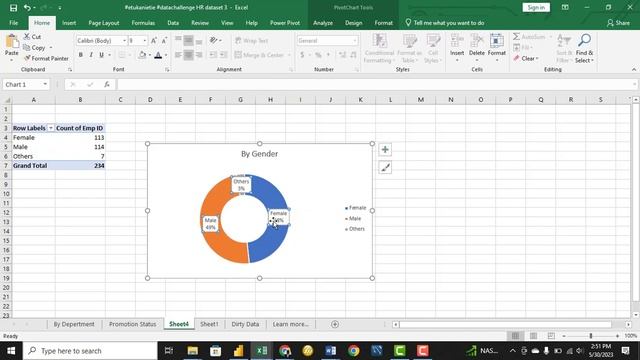The width and height of the screenshot is (640, 360).
Task: Toggle Underline formatting
Action: click(101, 55)
